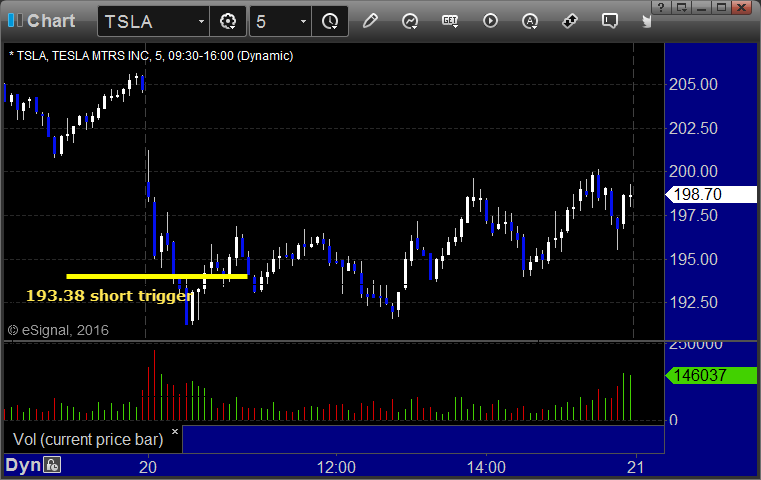Select the pencil drawing tools icon
Viewport: 761px width, 480px height.
coord(370,21)
